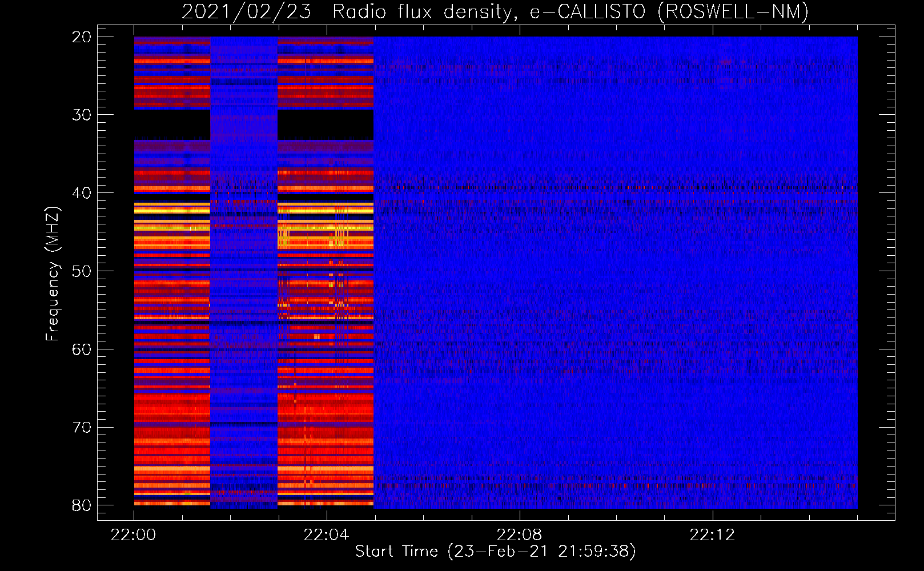Click the 40 MHz frequency tick label
Screen dimensions: 924x571
[82, 193]
